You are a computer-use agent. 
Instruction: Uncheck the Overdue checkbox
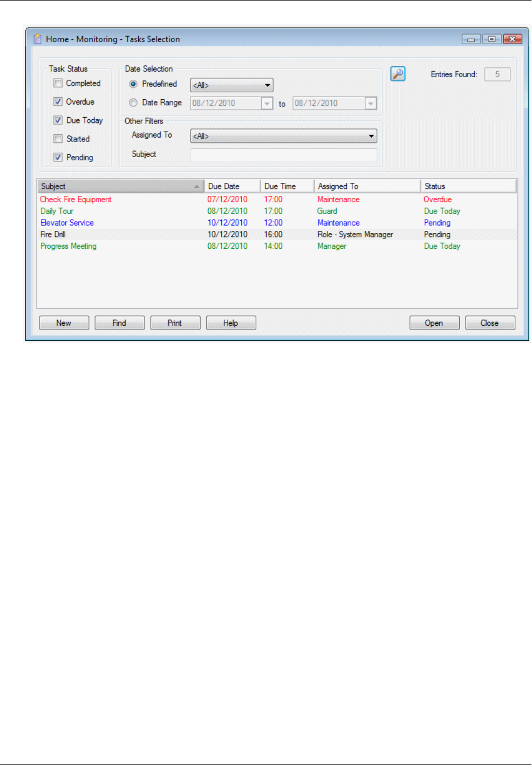click(58, 101)
